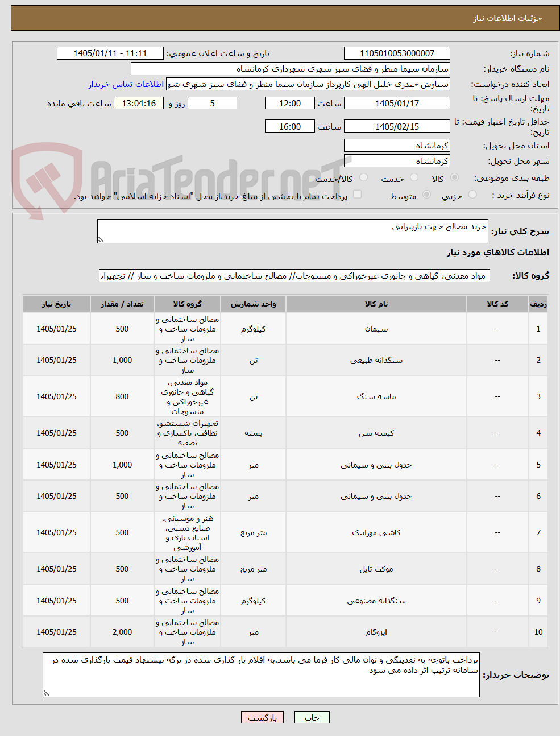Click the کاشی موزاییک item name
560x736 pixels.
(x=376, y=532)
